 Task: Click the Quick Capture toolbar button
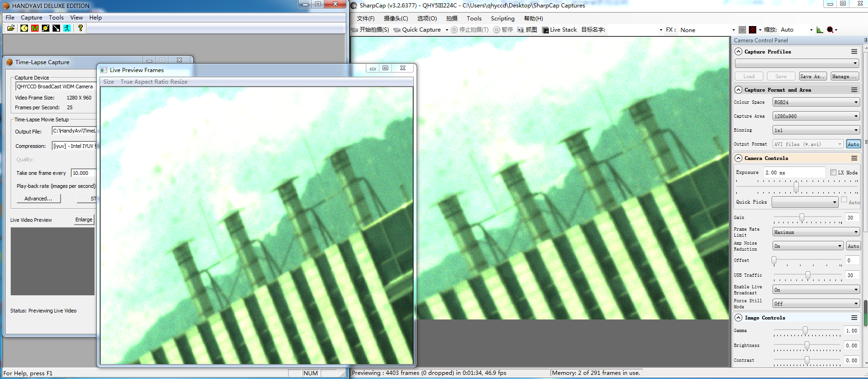tap(417, 30)
